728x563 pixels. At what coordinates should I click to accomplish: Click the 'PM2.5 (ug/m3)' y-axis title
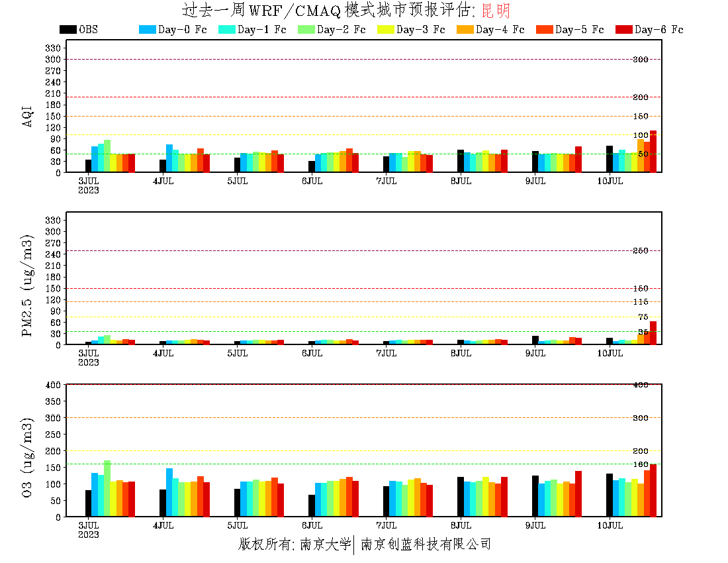tap(27, 285)
